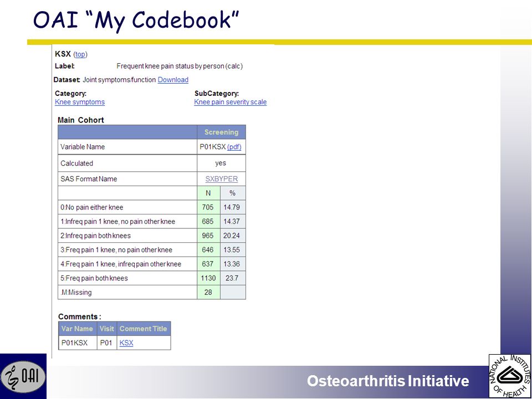Click the '%' column header cell
532x399 pixels.
[232, 193]
